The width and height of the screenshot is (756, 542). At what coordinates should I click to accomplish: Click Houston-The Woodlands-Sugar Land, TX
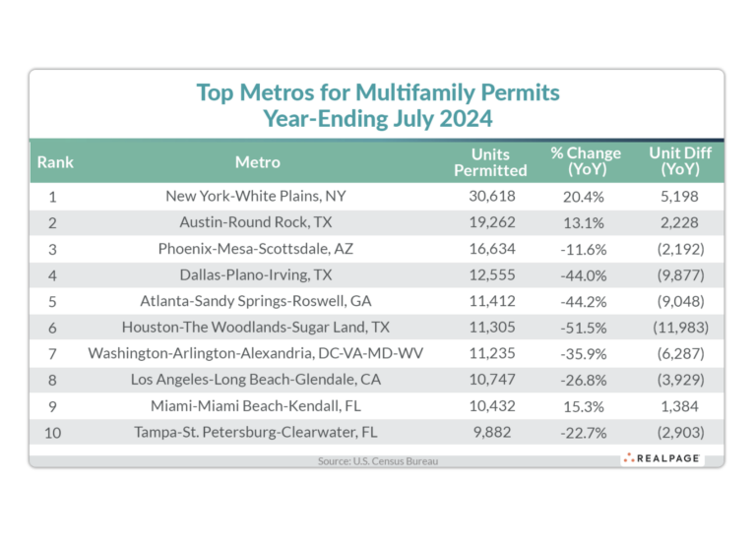tap(257, 326)
